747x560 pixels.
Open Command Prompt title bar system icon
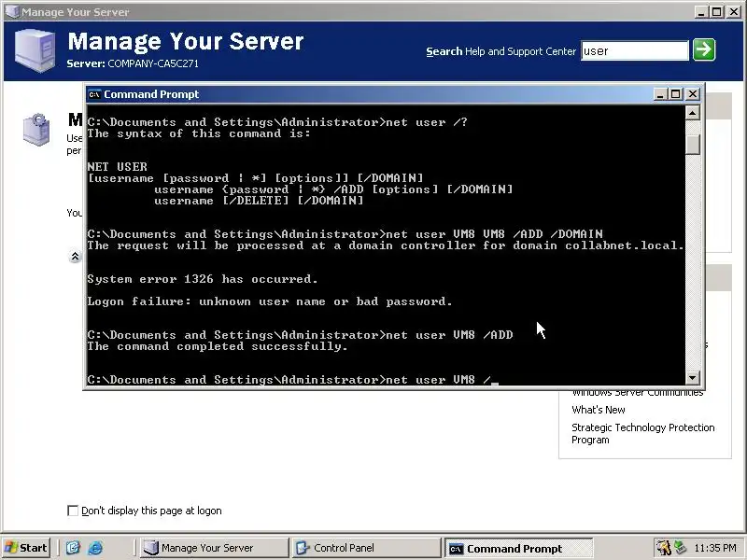(94, 94)
